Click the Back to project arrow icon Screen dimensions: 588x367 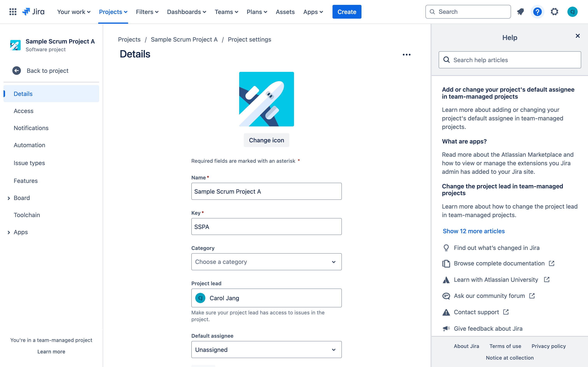[17, 71]
